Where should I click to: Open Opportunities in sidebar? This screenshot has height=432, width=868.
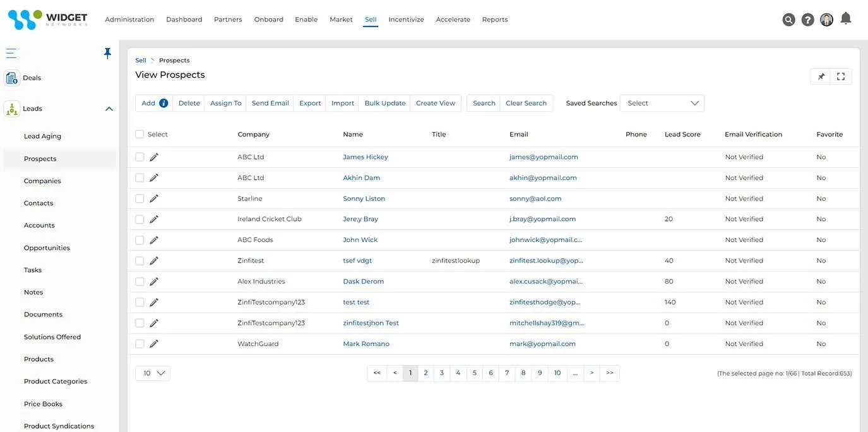point(47,248)
